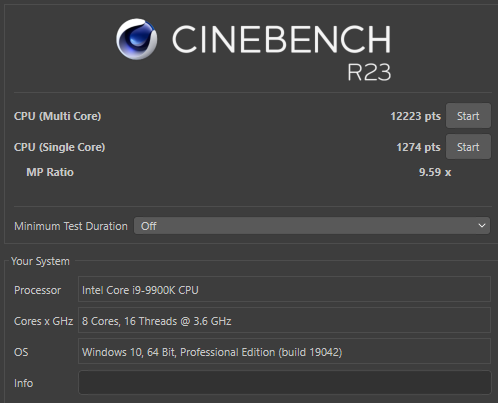498x403 pixels.
Task: Click the 12223 pts multi core score
Action: 415,116
